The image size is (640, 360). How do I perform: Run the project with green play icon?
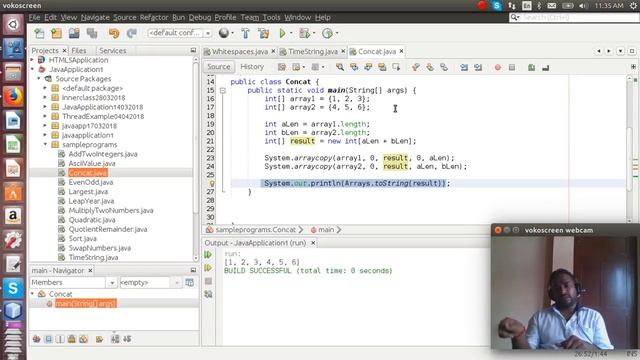click(x=282, y=33)
